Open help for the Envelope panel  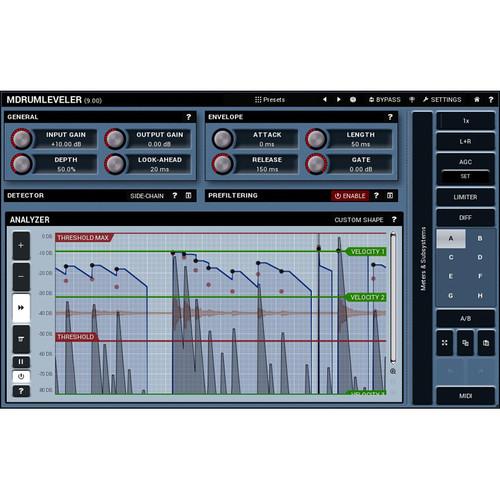(390, 117)
